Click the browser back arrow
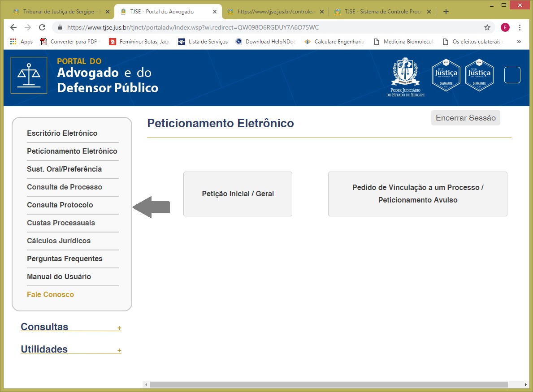Viewport: 533px width, 392px height. pyautogui.click(x=13, y=27)
